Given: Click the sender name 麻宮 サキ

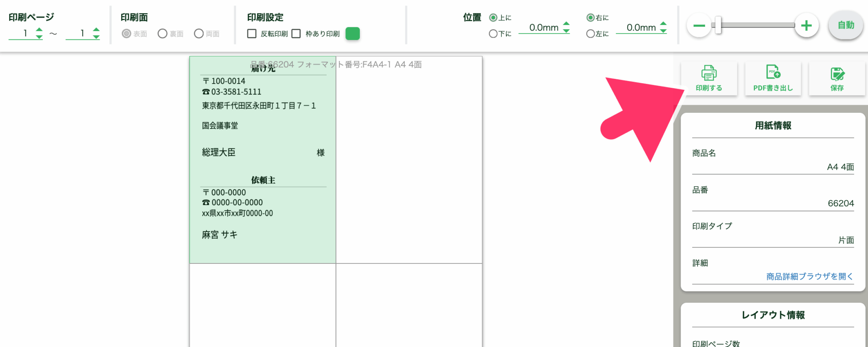Looking at the screenshot, I should point(220,235).
